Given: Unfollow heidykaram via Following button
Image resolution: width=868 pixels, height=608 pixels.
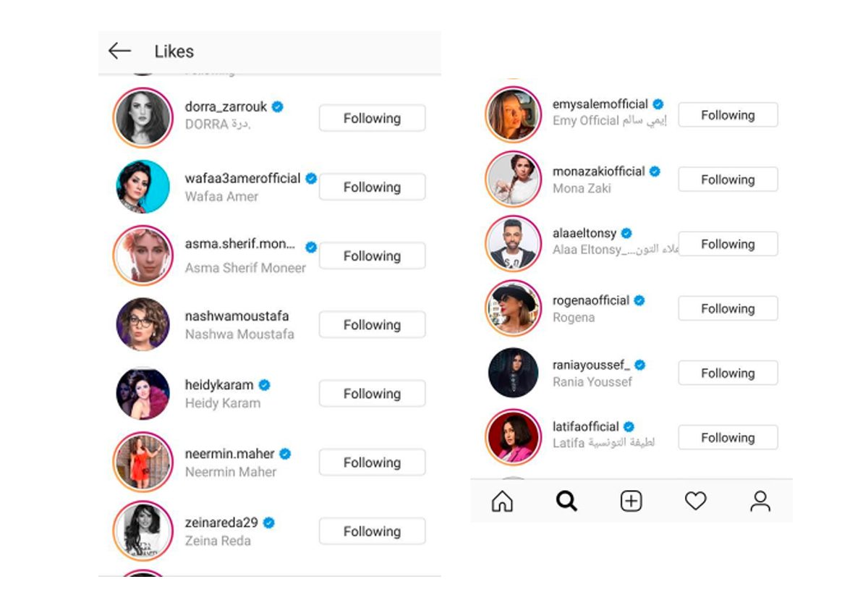Looking at the screenshot, I should click(x=372, y=394).
